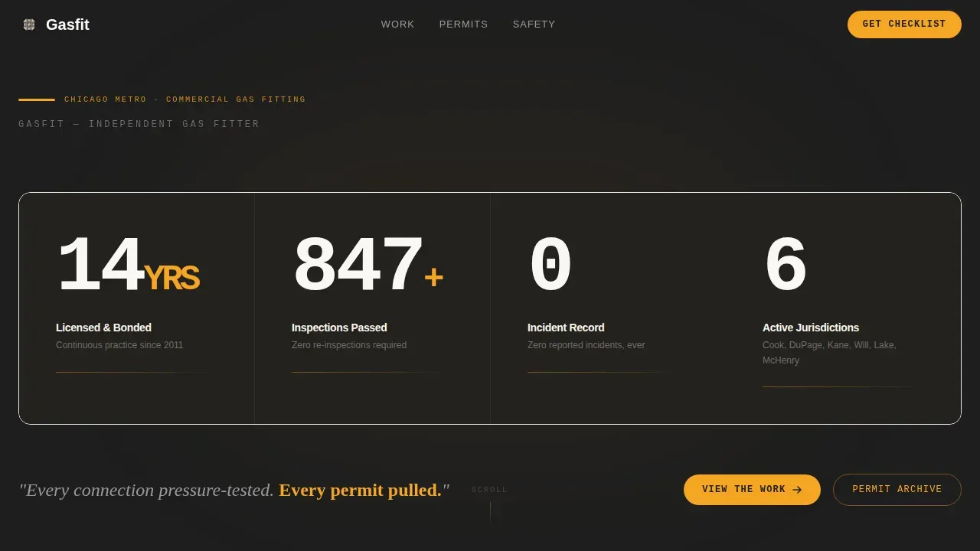Click the 847+ statistic number
Screen dimensions: 980x551
[367, 266]
